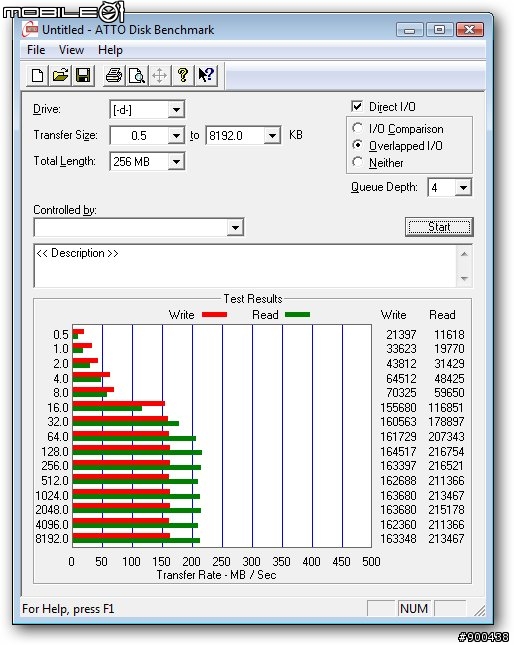Click the New document toolbar icon
Image resolution: width=514 pixels, height=645 pixels.
(x=37, y=75)
